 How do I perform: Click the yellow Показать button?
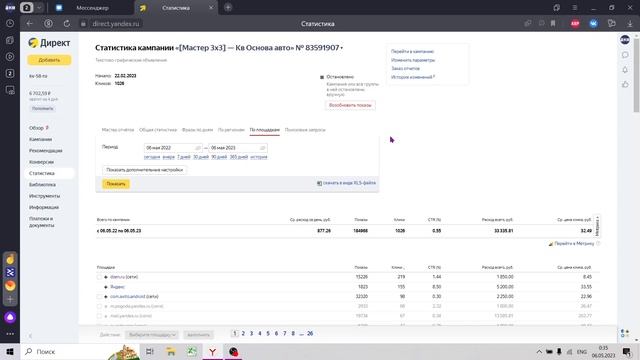(116, 184)
